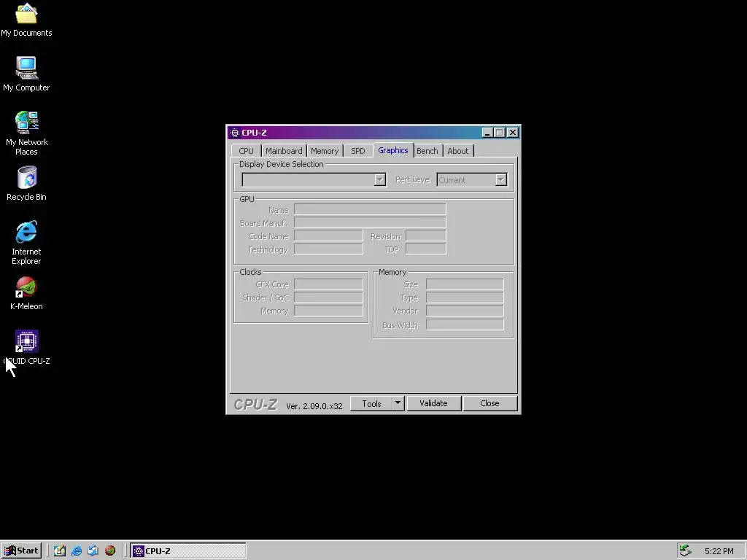
Task: Click the Bus Width field
Action: (465, 324)
